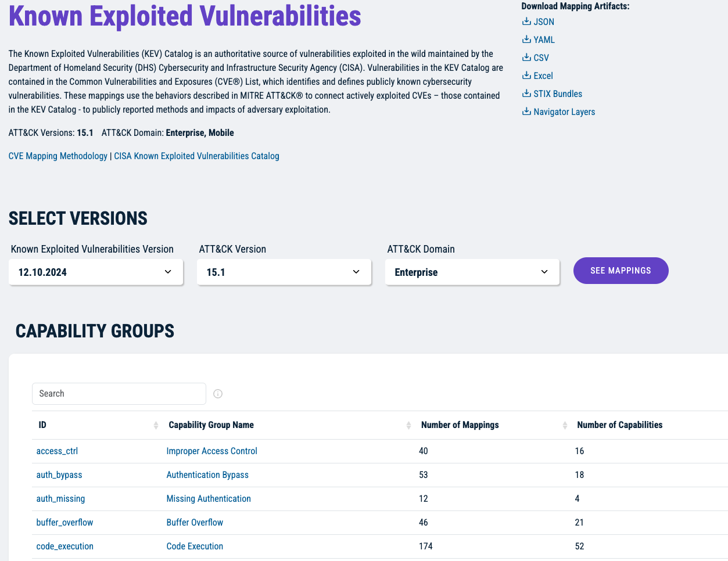Open the CVE Mapping Methodology link

click(x=58, y=156)
